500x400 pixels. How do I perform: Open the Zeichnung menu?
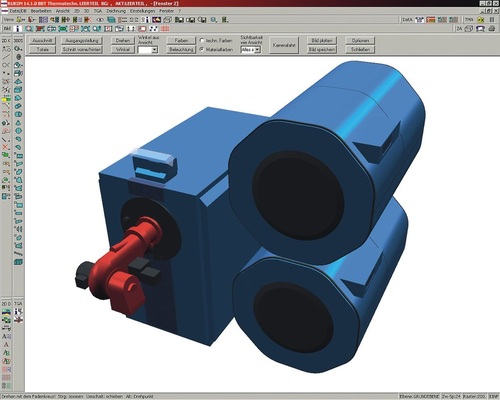coord(116,11)
